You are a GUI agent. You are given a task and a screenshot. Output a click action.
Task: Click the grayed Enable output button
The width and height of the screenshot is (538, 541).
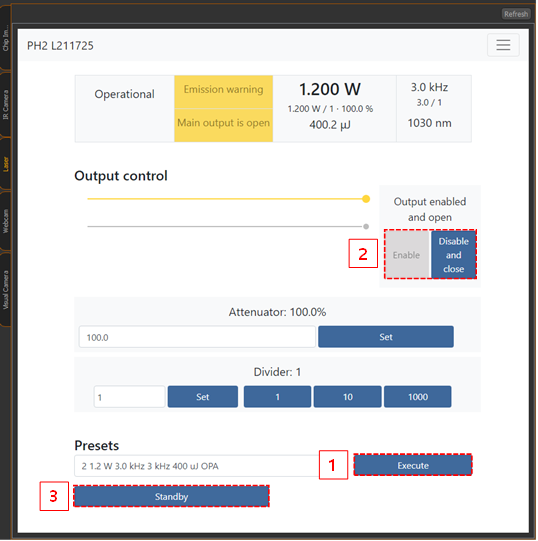click(407, 255)
